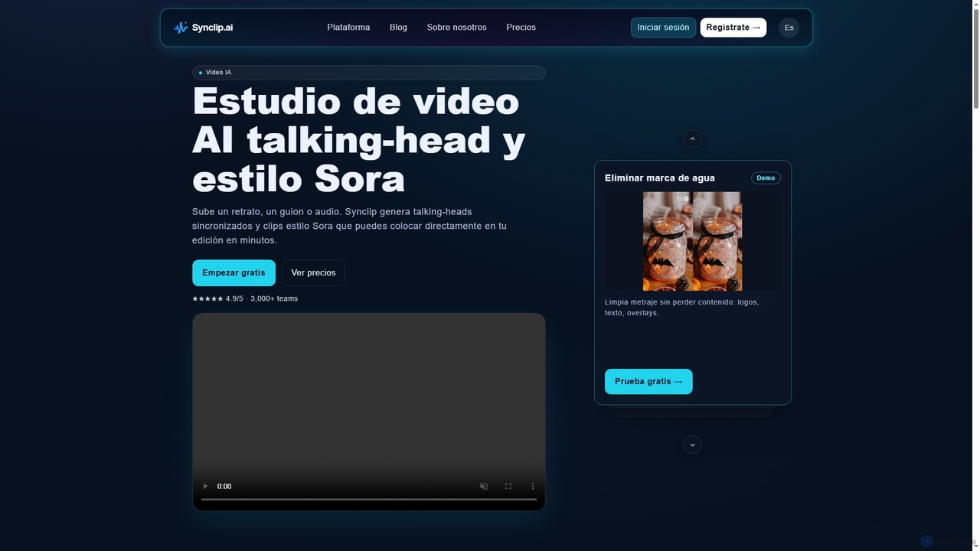Click the Demo badge
This screenshot has width=980, height=551.
pyautogui.click(x=766, y=178)
